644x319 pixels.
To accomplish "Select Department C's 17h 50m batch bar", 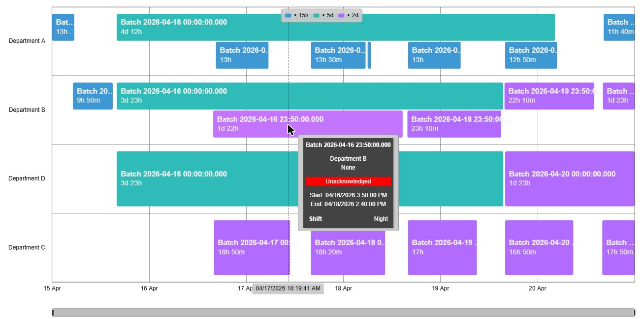I will (618, 248).
